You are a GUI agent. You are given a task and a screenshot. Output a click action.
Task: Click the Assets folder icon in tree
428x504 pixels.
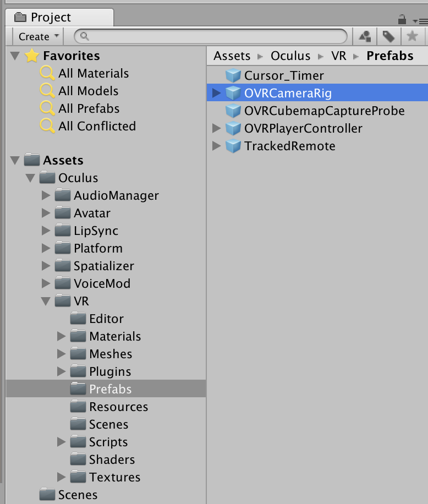pos(31,160)
